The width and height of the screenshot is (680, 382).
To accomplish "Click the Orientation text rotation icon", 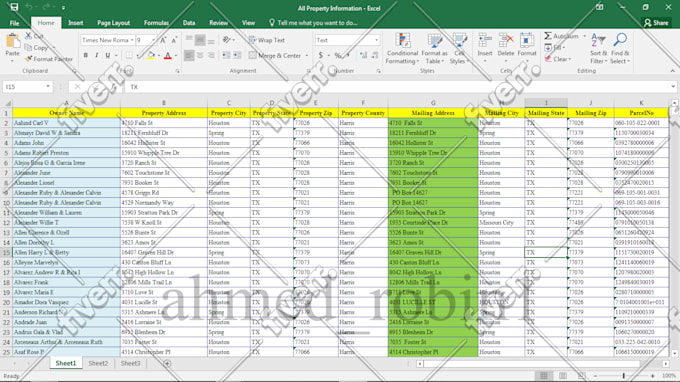I will click(226, 40).
